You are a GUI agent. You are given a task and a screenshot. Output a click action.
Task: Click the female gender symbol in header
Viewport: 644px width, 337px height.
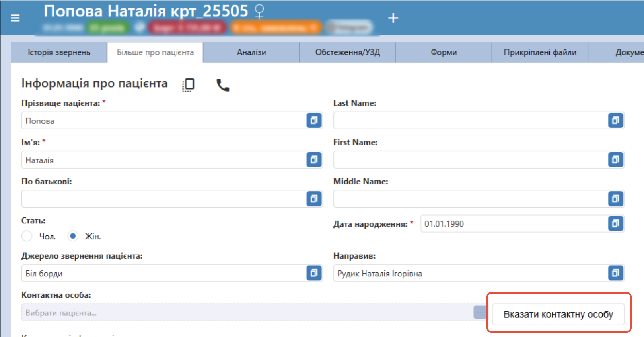(259, 11)
